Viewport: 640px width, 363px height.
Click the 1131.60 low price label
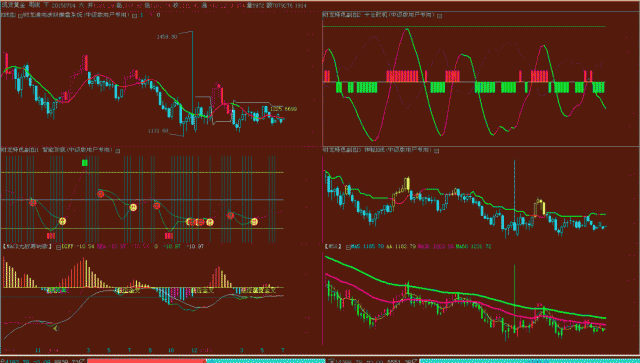(x=158, y=131)
